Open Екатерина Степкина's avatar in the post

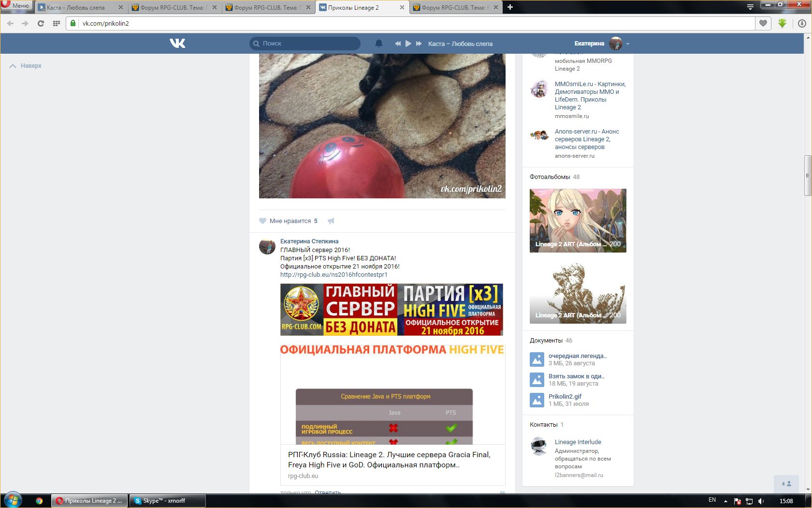click(267, 246)
